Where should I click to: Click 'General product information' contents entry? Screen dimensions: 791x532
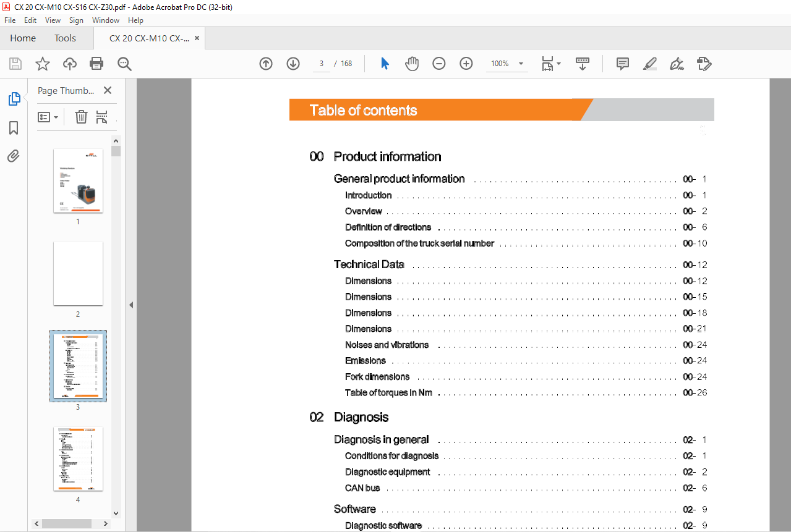point(399,179)
